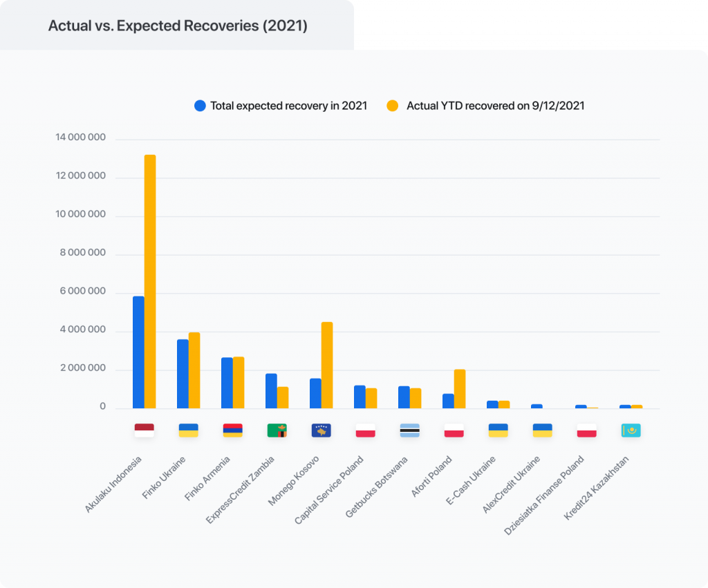Click the Ukraine flag for E-Cash
Image resolution: width=708 pixels, height=588 pixels.
(498, 430)
